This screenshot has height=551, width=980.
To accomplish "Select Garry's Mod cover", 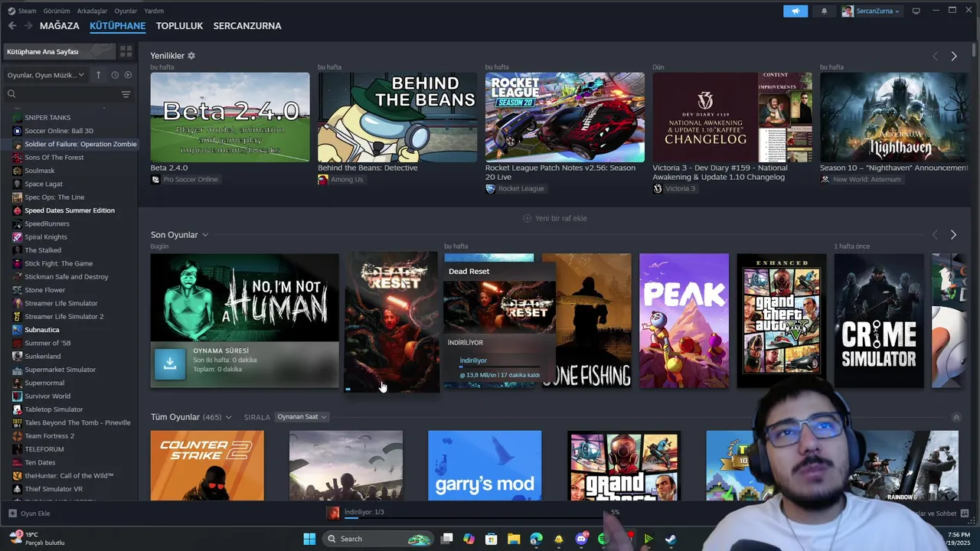I will click(485, 465).
